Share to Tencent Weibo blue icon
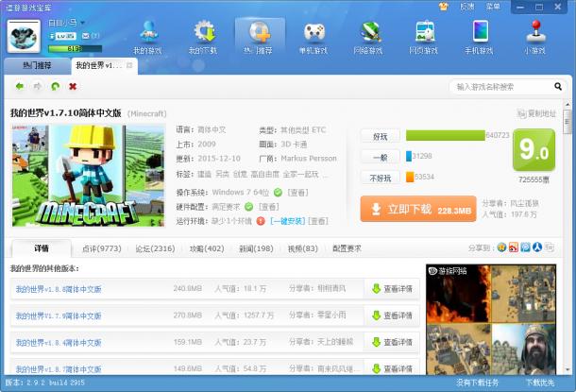576x392 pixels. click(525, 247)
